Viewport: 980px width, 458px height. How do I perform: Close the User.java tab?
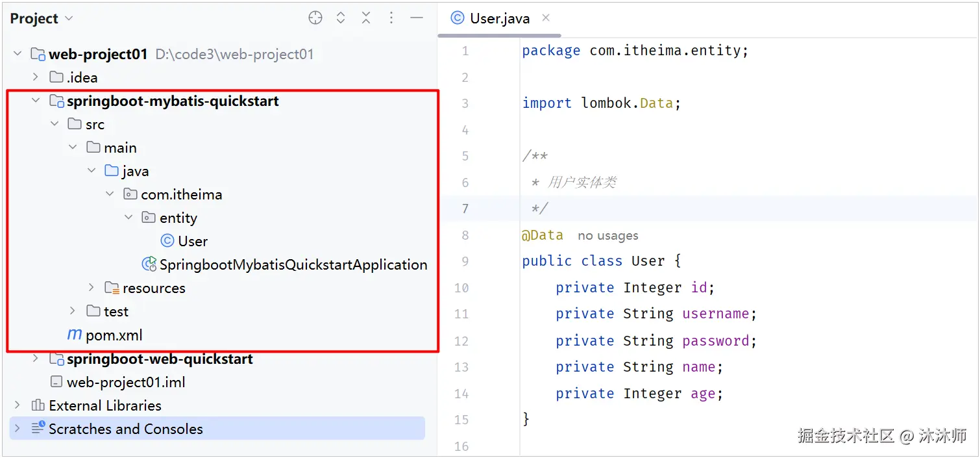(x=546, y=18)
